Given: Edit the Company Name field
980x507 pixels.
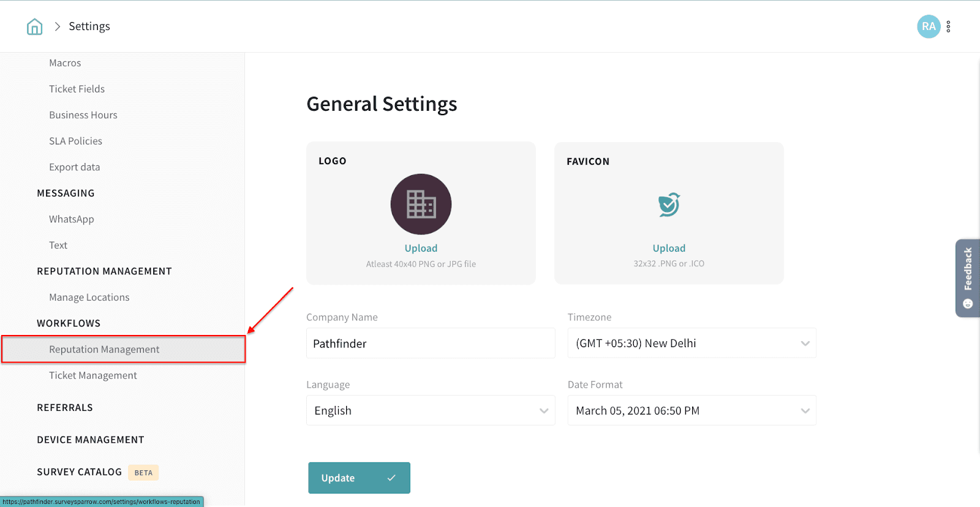Looking at the screenshot, I should (x=431, y=344).
